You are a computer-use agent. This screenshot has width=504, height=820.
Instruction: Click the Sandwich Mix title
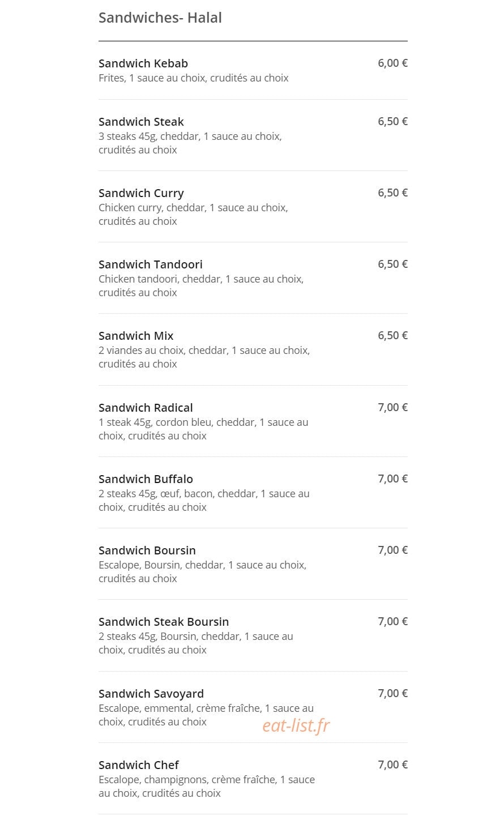[x=136, y=336]
